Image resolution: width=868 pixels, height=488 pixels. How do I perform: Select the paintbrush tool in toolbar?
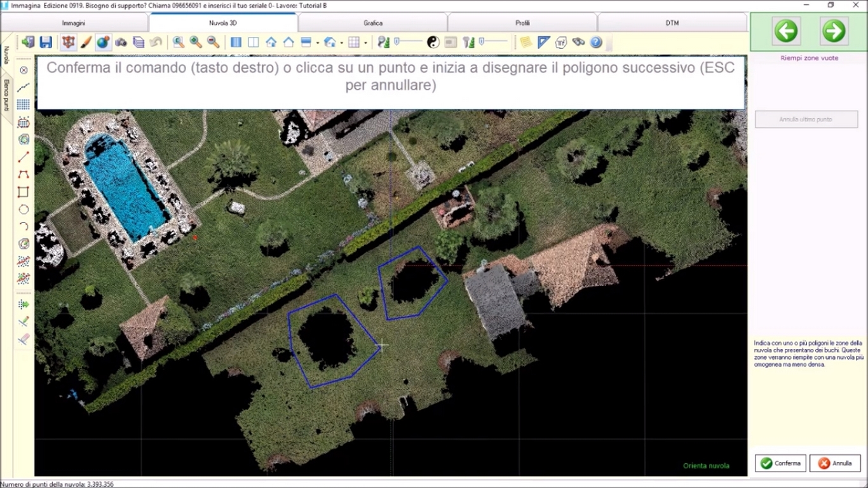[x=86, y=43]
